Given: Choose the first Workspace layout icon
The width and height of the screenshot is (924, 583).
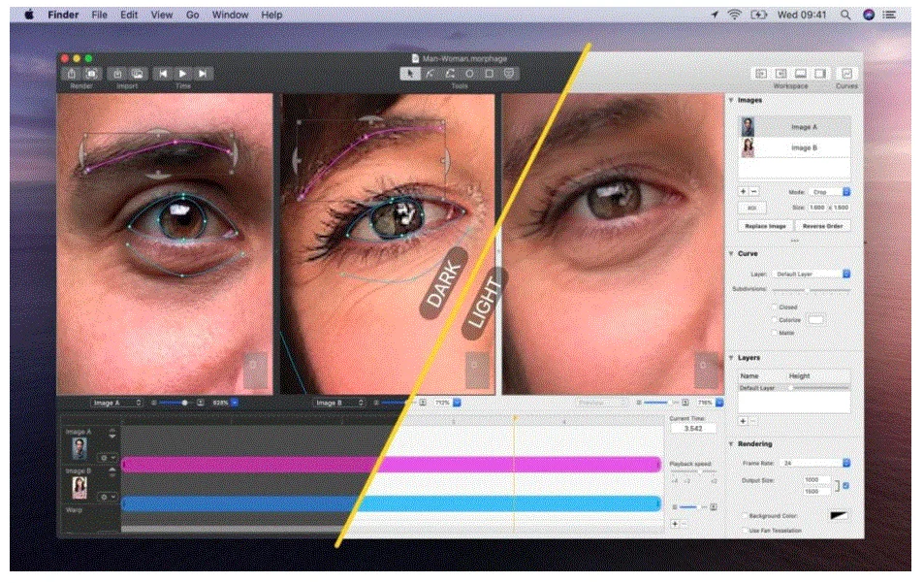Looking at the screenshot, I should click(x=761, y=74).
